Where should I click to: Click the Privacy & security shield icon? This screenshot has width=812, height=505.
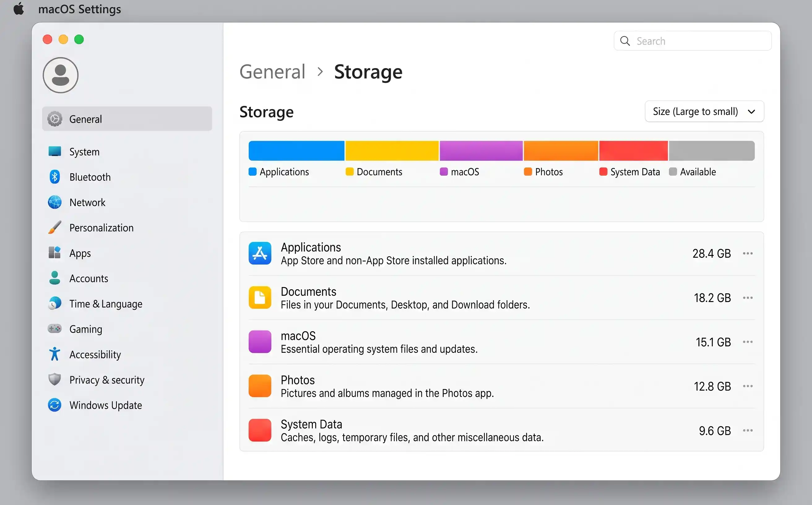click(55, 379)
